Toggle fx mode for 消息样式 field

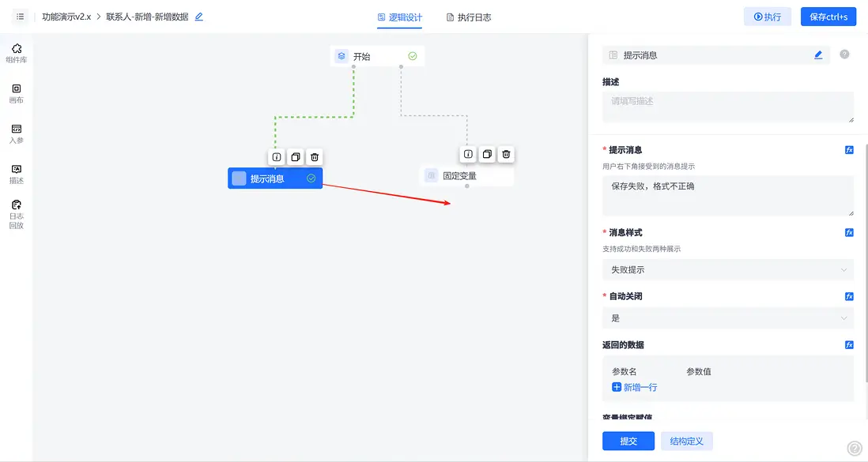tap(848, 232)
